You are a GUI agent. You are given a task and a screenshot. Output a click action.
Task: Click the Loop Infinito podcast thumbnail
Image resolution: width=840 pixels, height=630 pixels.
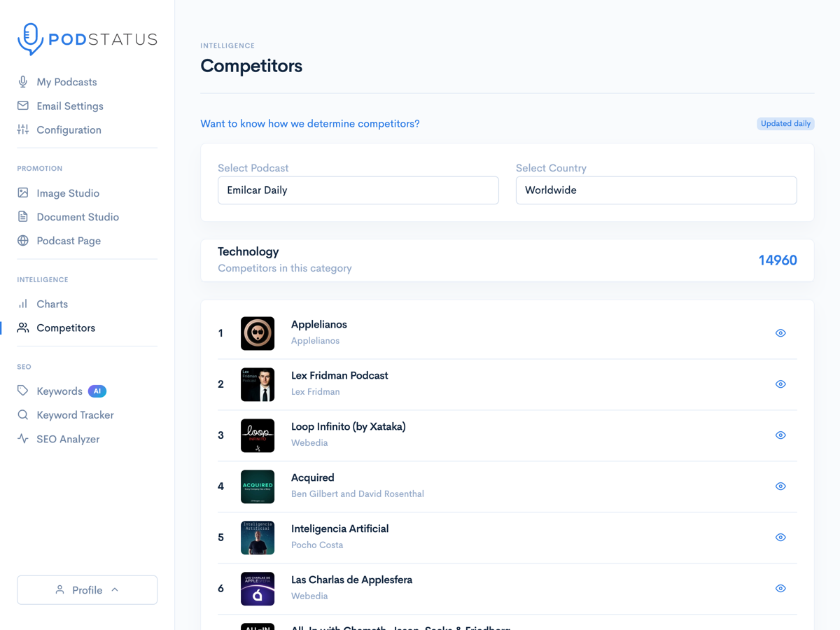coord(258,435)
